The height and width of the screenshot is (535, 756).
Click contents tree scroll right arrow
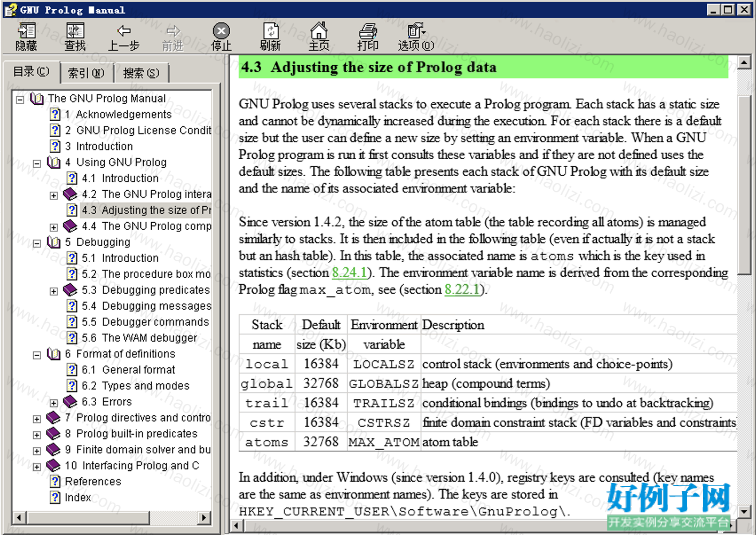pyautogui.click(x=204, y=517)
